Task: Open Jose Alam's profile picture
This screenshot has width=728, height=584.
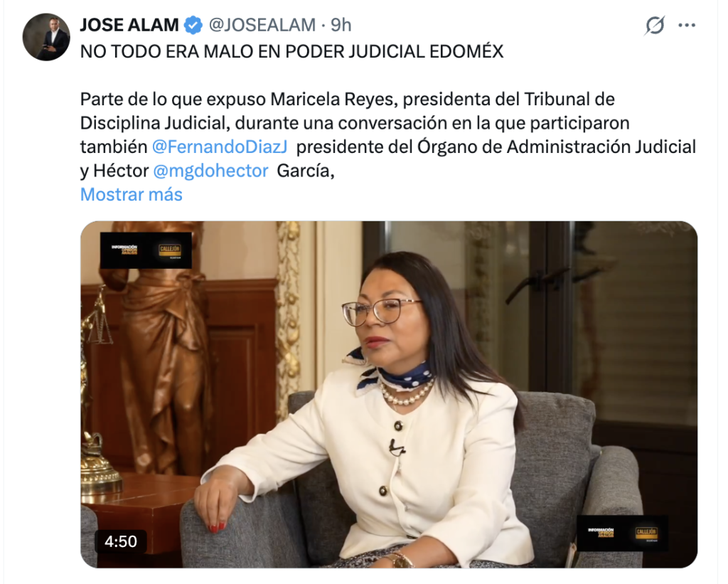Action: 46,37
